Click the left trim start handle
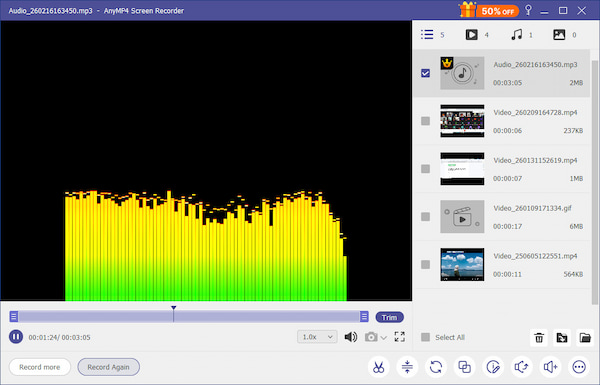Screen dimensions: 600x385 pyautogui.click(x=14, y=316)
